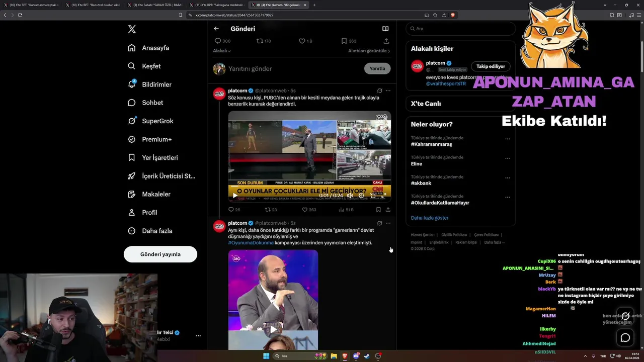Open more options for #OkullardaKatliamaHayır trend

coord(507,197)
